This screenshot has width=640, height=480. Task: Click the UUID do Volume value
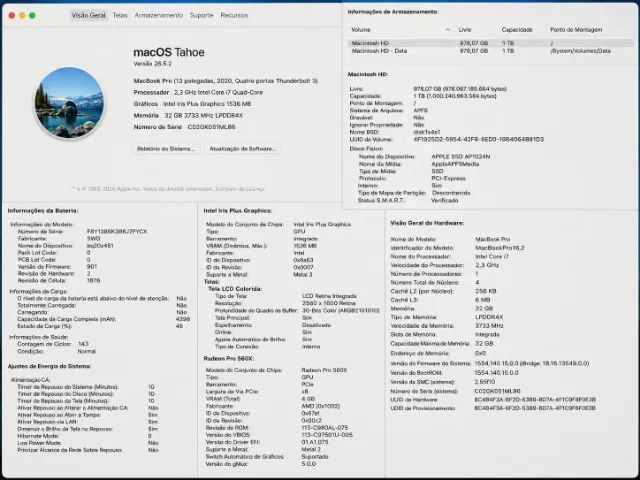pos(478,139)
